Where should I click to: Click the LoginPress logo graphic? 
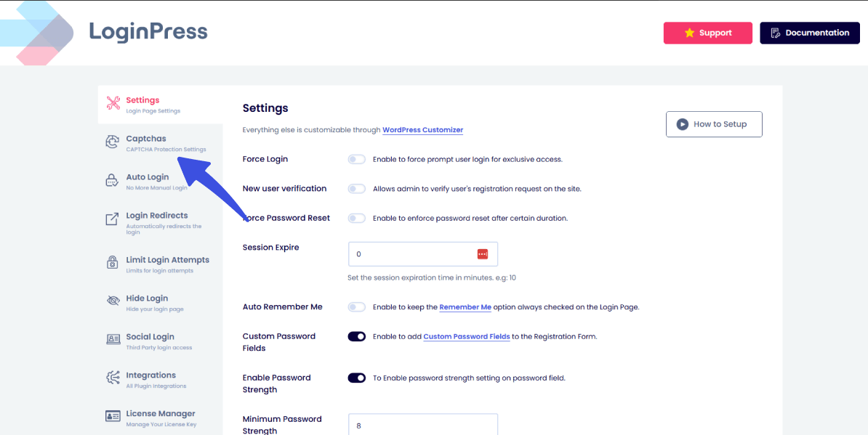pyautogui.click(x=36, y=33)
